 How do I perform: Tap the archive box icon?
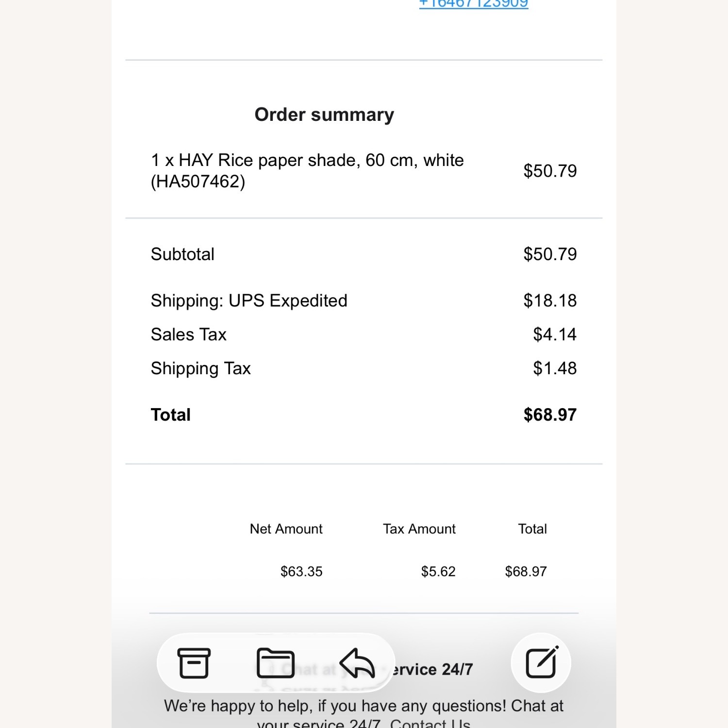click(194, 663)
